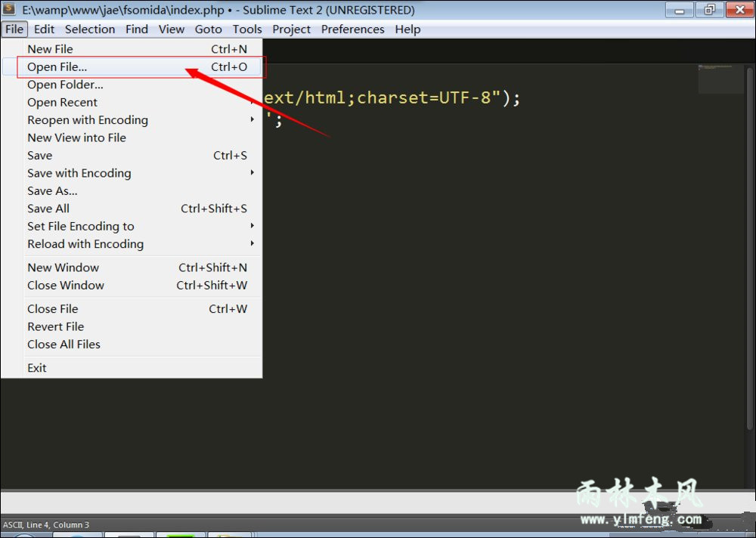Viewport: 756px width, 538px height.
Task: Select the Save All entry
Action: pos(132,209)
